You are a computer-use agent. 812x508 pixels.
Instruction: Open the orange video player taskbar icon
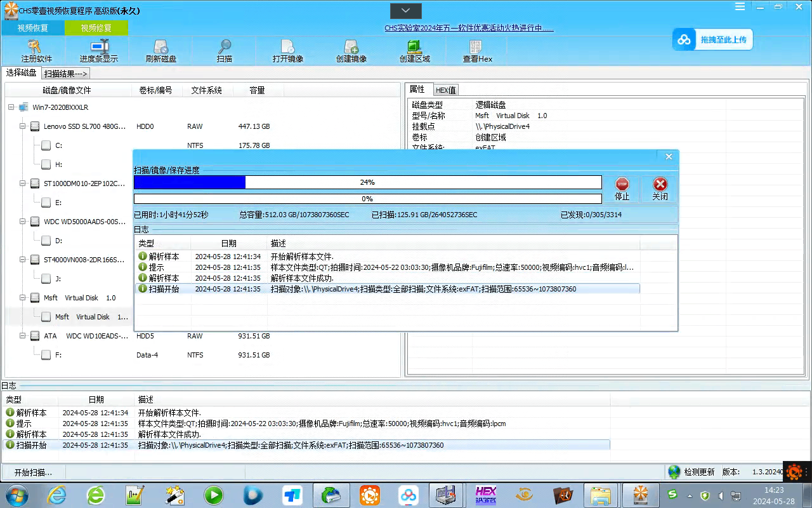coord(370,495)
